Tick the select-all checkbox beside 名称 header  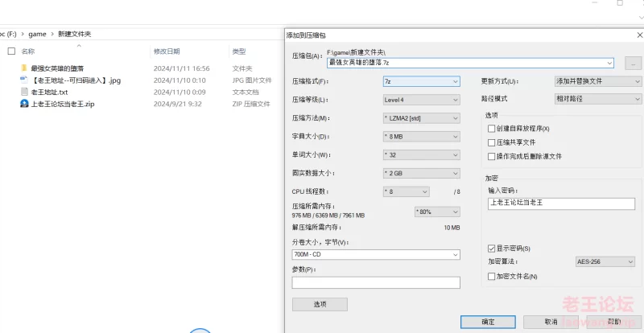11,51
